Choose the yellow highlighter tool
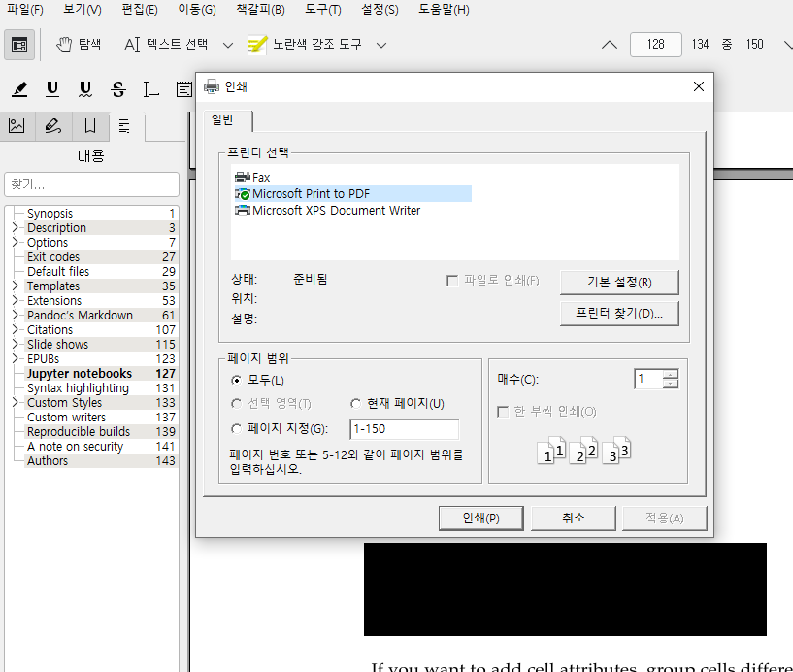The image size is (793, 672). [x=305, y=45]
